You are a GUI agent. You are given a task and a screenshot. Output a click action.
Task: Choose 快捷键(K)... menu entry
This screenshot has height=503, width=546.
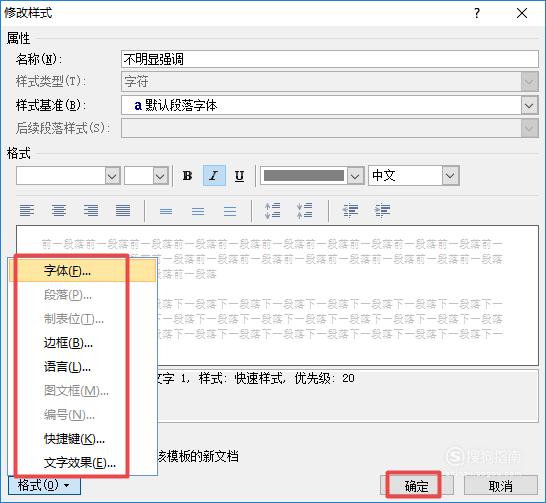click(83, 439)
